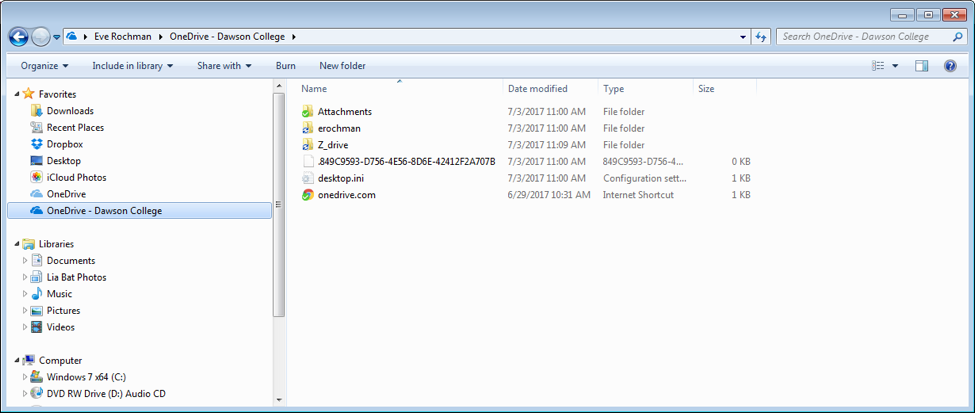Screen dimensions: 975x413
Task: Click the 7/3/2017 11:09 AM date cell
Action: click(547, 145)
